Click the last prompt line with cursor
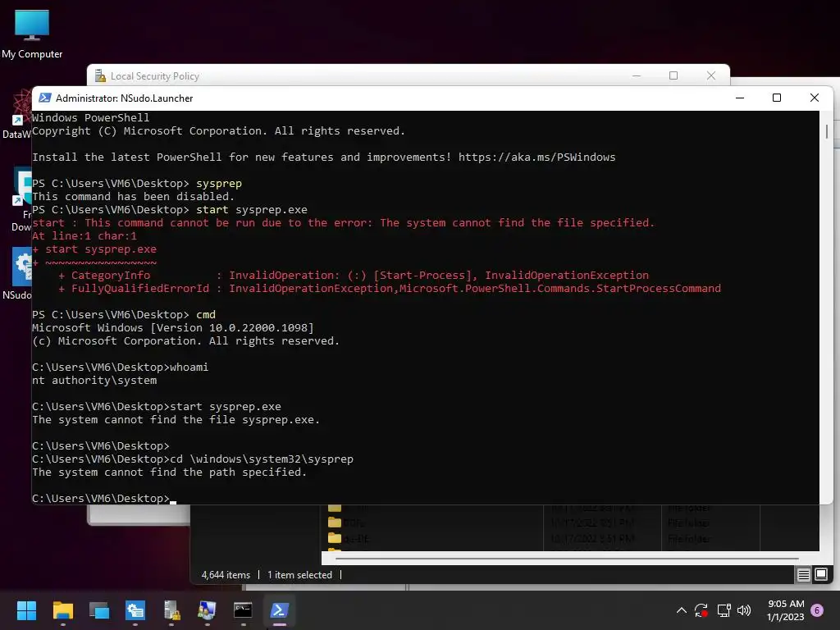840x630 pixels. pyautogui.click(x=104, y=498)
